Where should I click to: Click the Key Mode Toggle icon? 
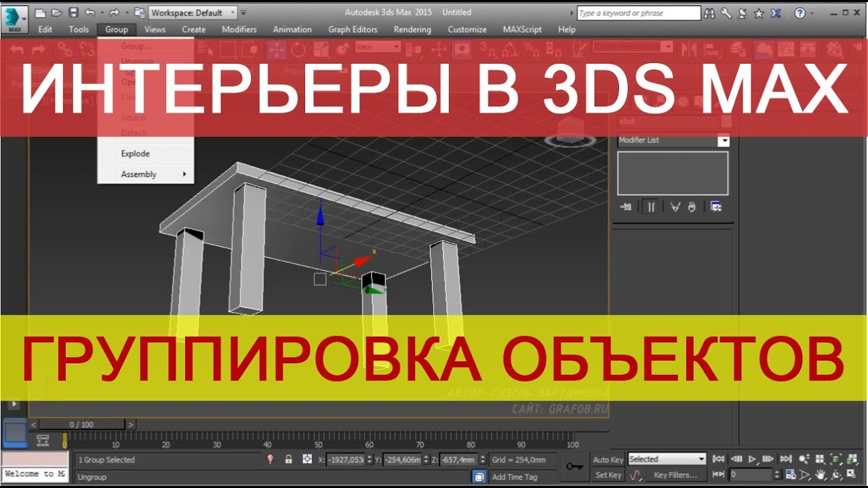[718, 475]
